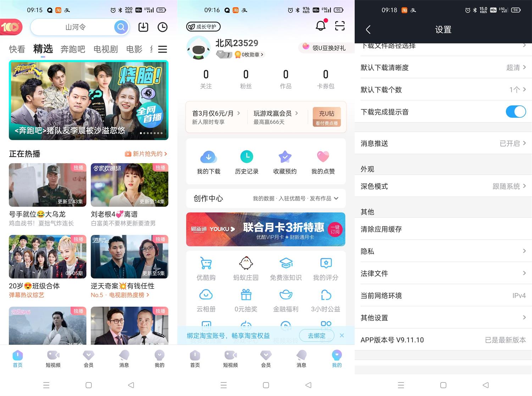Open the channel list hamburger menu

coord(162,49)
